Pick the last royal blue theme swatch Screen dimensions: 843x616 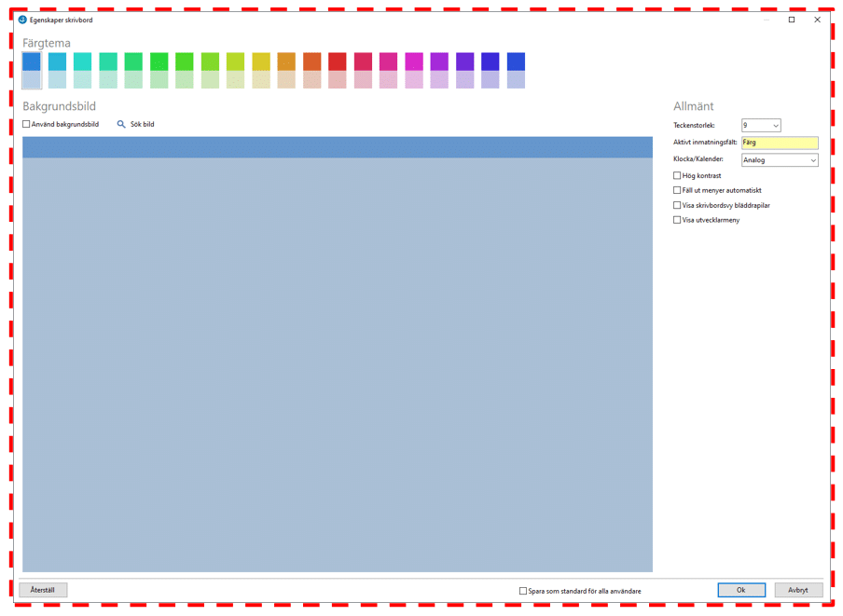click(516, 70)
